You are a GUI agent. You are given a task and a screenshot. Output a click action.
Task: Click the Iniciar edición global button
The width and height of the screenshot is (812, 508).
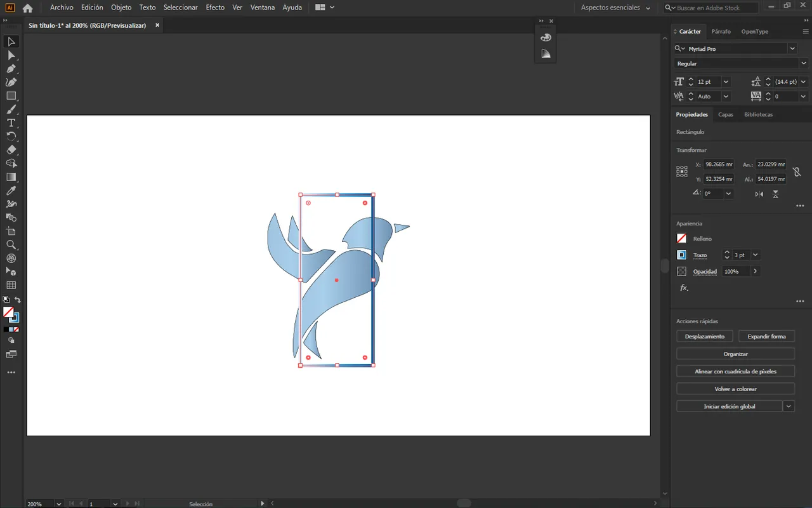(x=730, y=406)
